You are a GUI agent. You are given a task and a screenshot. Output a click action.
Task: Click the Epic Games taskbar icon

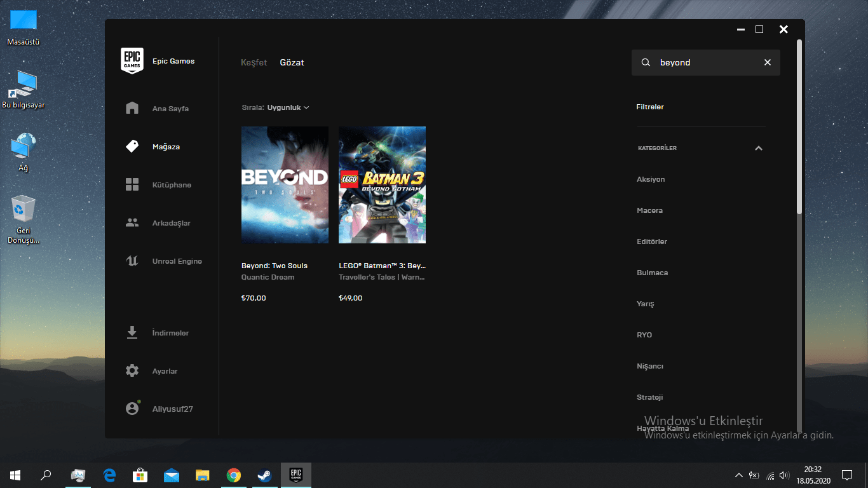click(x=296, y=475)
